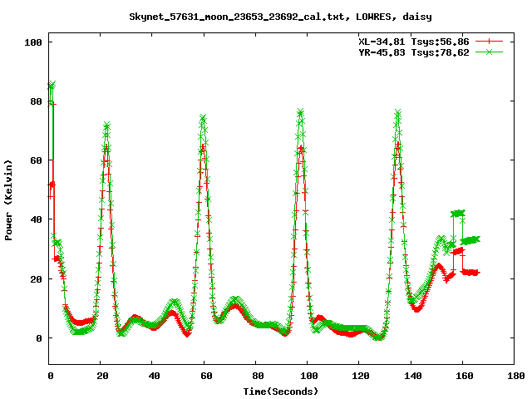Click the green YR legend line sample
The width and height of the screenshot is (532, 399).
[x=489, y=52]
